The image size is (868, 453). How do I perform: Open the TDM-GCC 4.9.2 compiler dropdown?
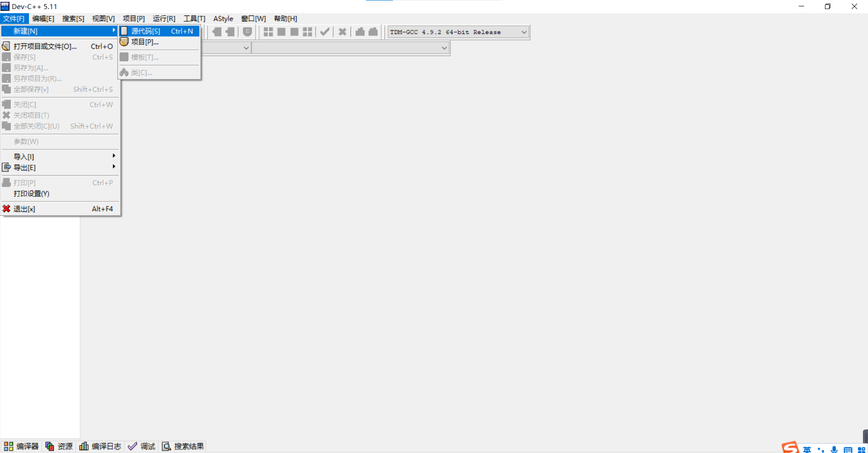(458, 32)
